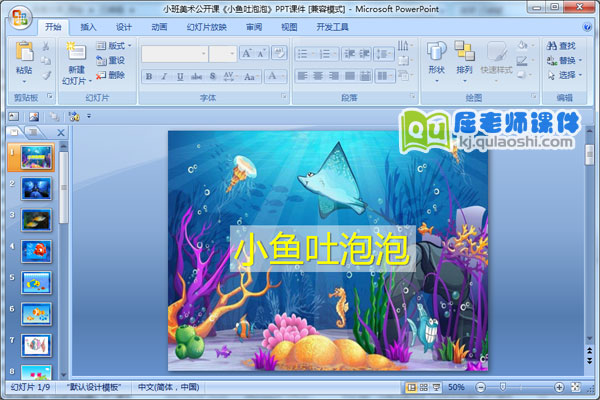
Task: Switch to Slide Sorter view
Action: click(424, 387)
